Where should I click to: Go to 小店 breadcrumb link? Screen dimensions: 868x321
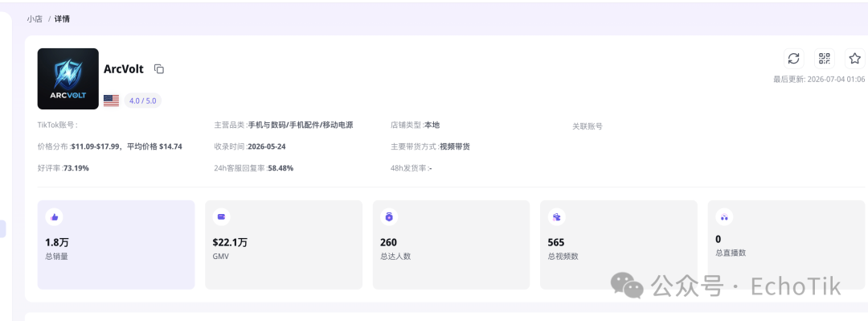point(35,19)
